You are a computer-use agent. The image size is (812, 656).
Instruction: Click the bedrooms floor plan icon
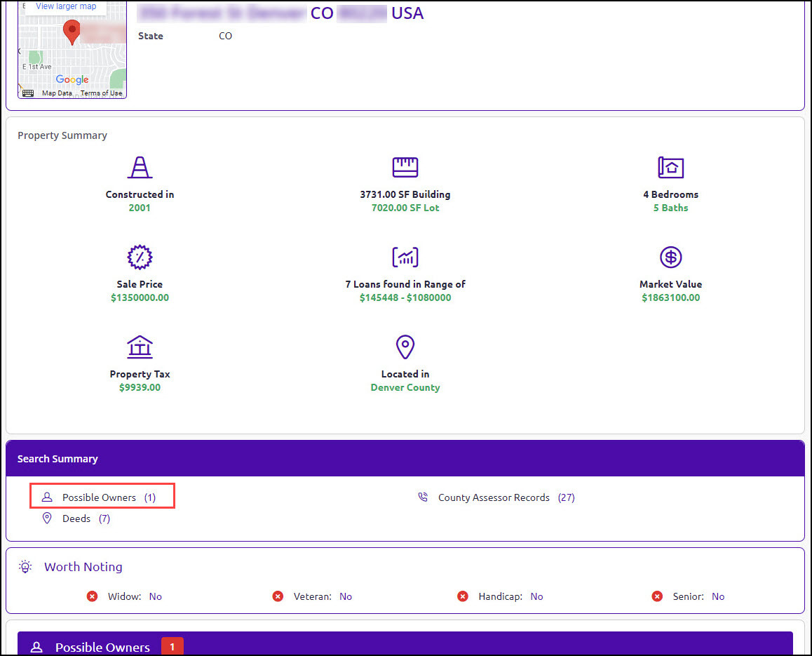coord(670,168)
